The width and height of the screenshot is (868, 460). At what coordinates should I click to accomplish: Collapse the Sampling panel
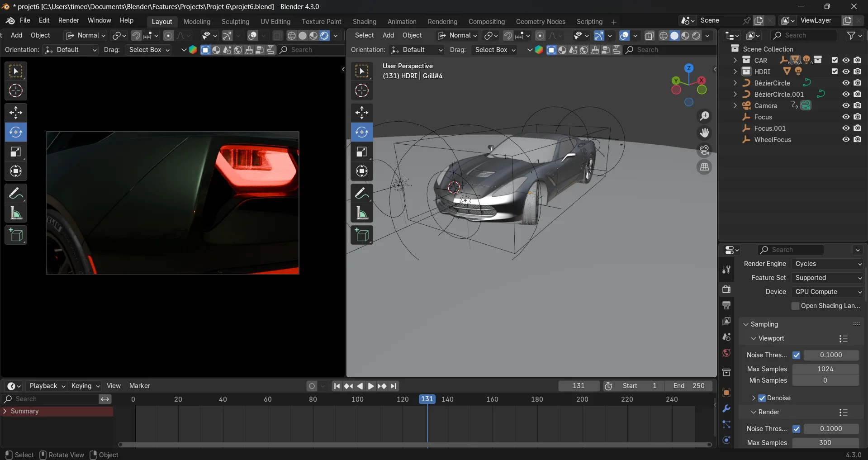746,324
